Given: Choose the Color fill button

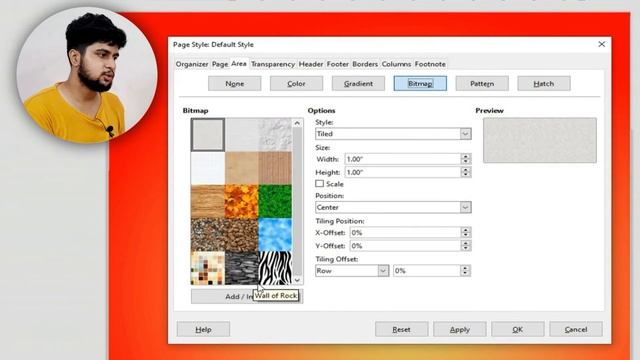Looking at the screenshot, I should pyautogui.click(x=296, y=84).
